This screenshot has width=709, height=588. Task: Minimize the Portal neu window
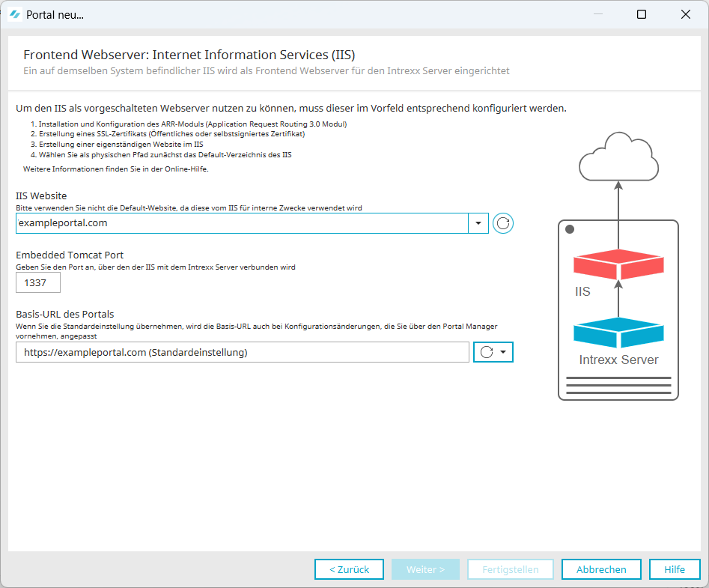click(x=597, y=14)
